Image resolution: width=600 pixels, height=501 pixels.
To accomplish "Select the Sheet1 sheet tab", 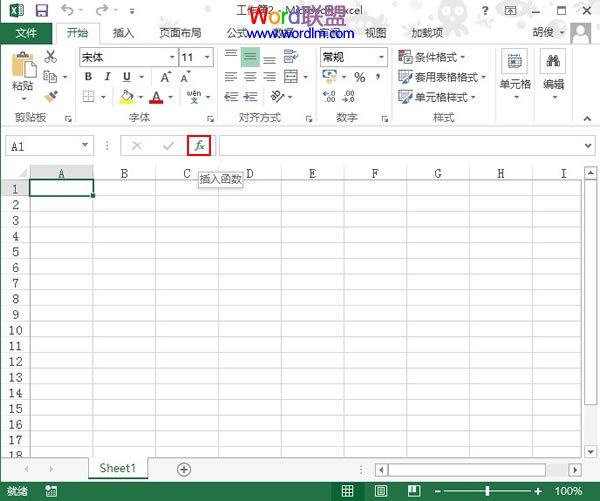I will (117, 468).
